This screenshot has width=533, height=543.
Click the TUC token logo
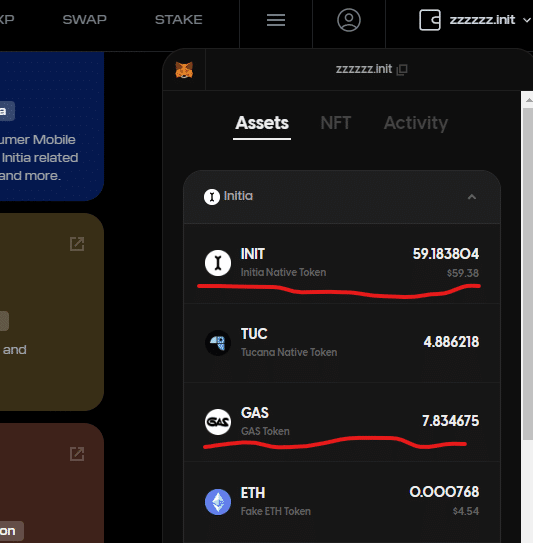[218, 343]
